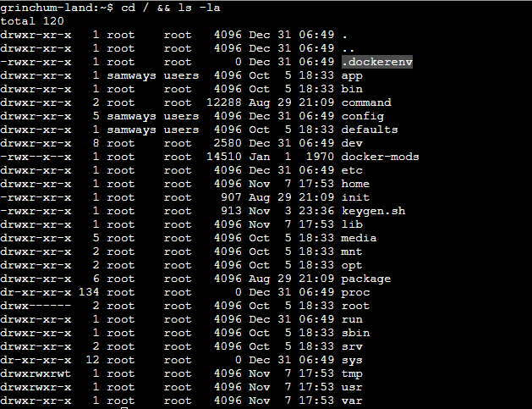Click the media directory name

(359, 238)
